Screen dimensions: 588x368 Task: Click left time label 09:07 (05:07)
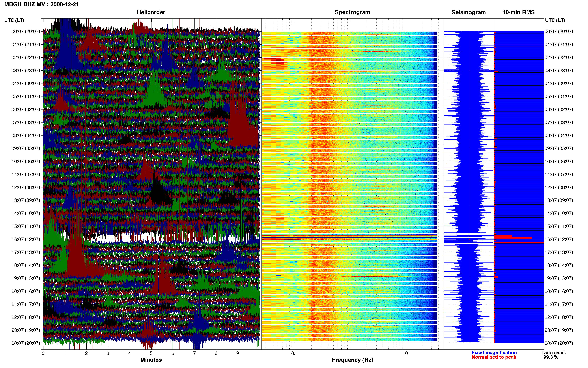click(26, 148)
